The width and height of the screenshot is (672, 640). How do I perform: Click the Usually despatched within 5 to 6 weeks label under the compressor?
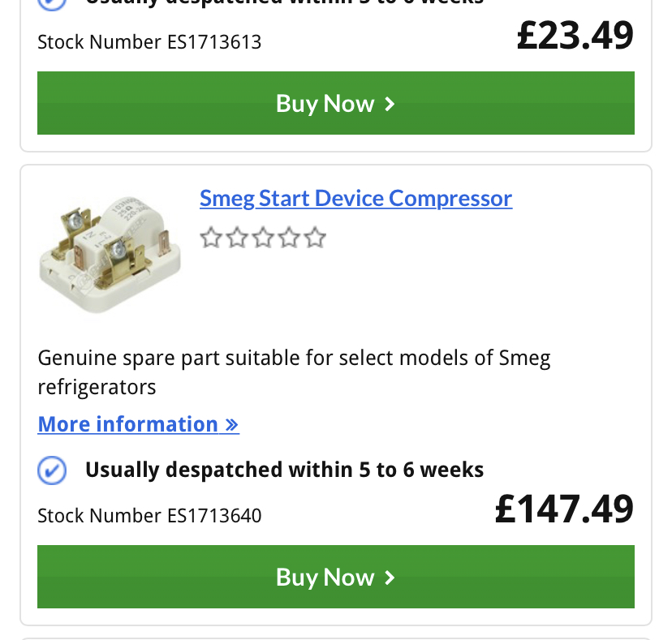pos(284,470)
